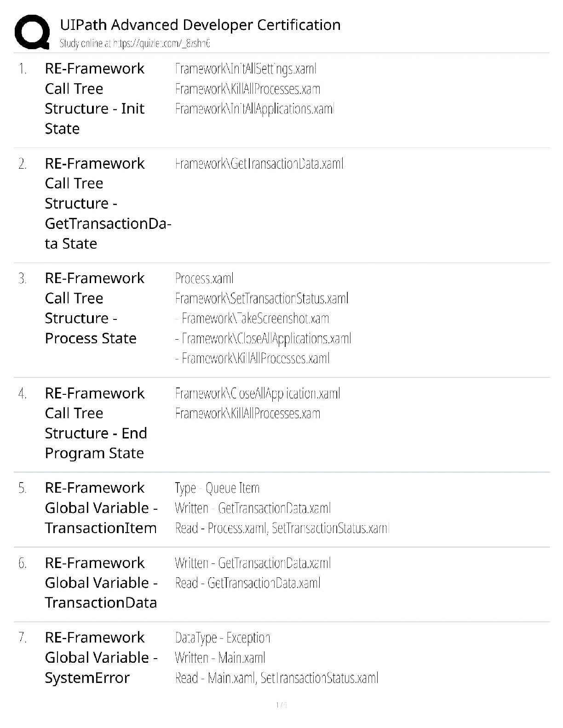Screen dimensions: 563x728
Task: Click the Framework\GetTransactionData.xaml definition
Action: tap(259, 164)
